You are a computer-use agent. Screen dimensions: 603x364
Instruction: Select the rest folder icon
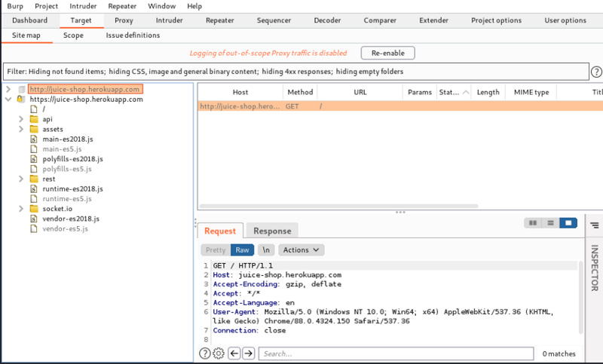point(34,179)
